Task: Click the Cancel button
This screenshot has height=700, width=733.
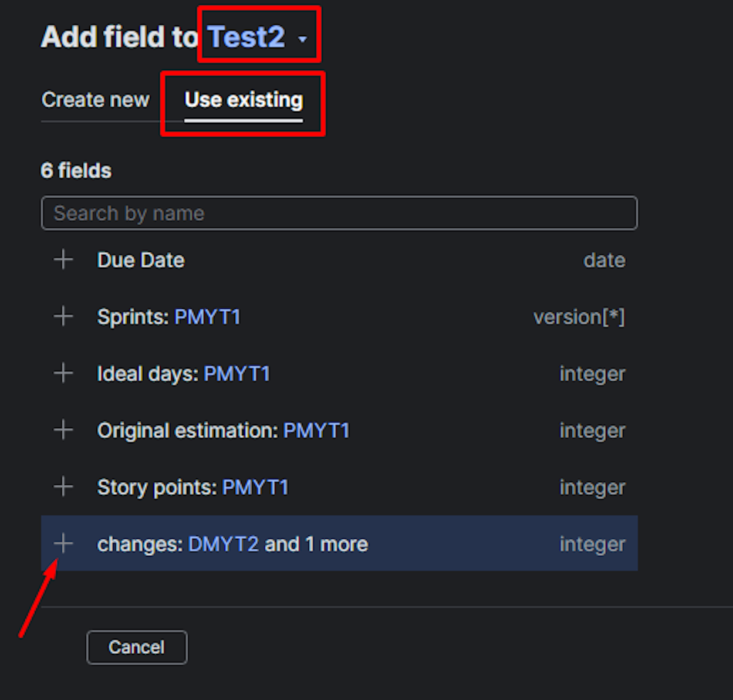Action: pyautogui.click(x=136, y=647)
